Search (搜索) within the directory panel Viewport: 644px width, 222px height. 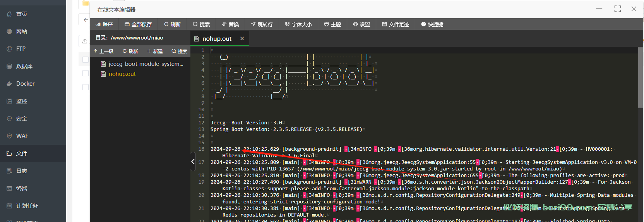tap(180, 51)
